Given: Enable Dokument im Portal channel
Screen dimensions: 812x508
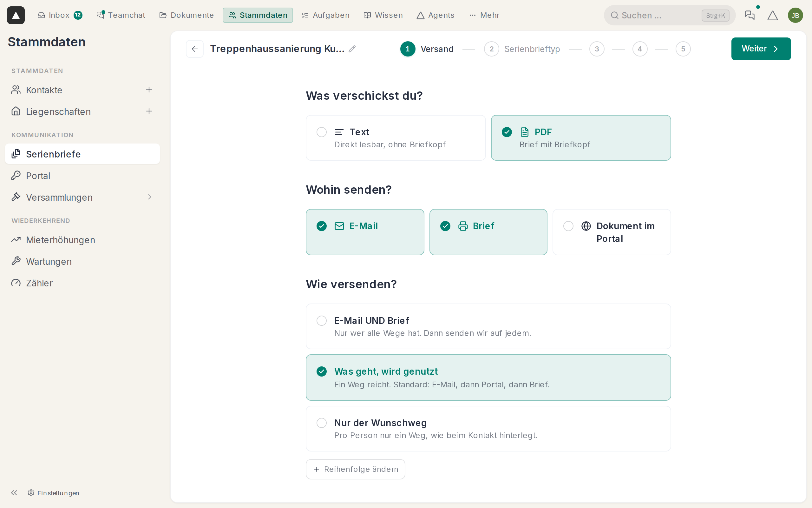Looking at the screenshot, I should [611, 232].
